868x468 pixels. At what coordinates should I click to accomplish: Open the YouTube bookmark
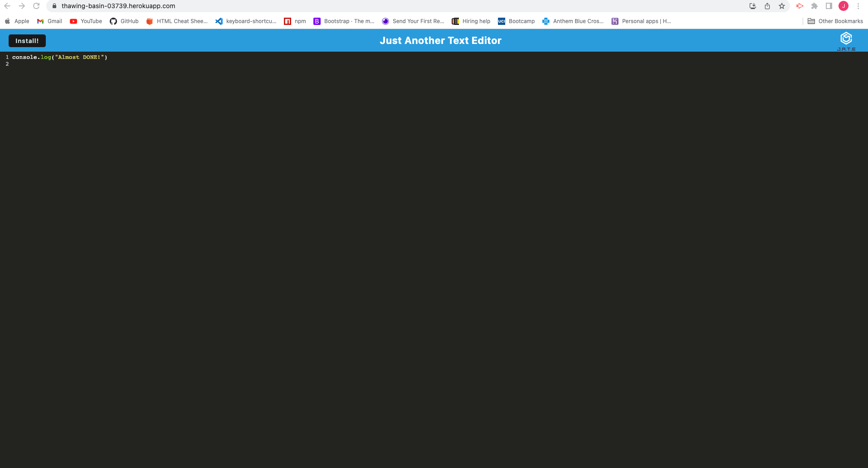pyautogui.click(x=85, y=21)
